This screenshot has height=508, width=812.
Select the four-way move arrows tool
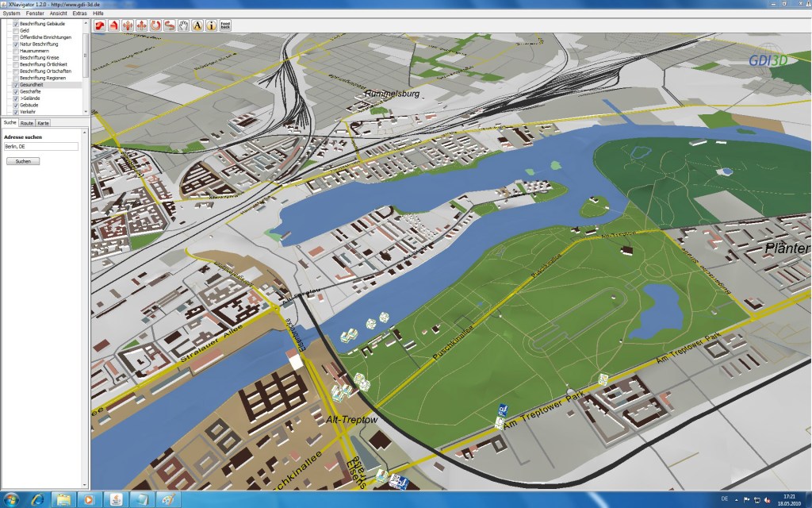point(143,25)
